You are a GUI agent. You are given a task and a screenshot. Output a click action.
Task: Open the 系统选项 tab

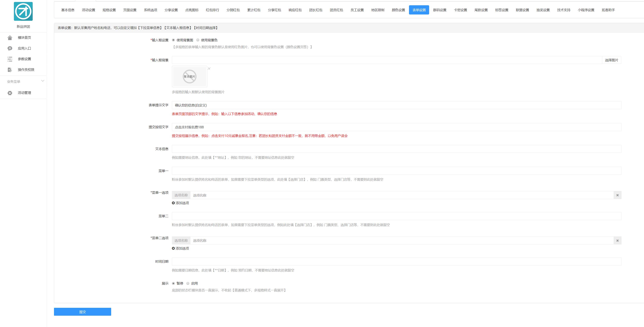pyautogui.click(x=150, y=10)
